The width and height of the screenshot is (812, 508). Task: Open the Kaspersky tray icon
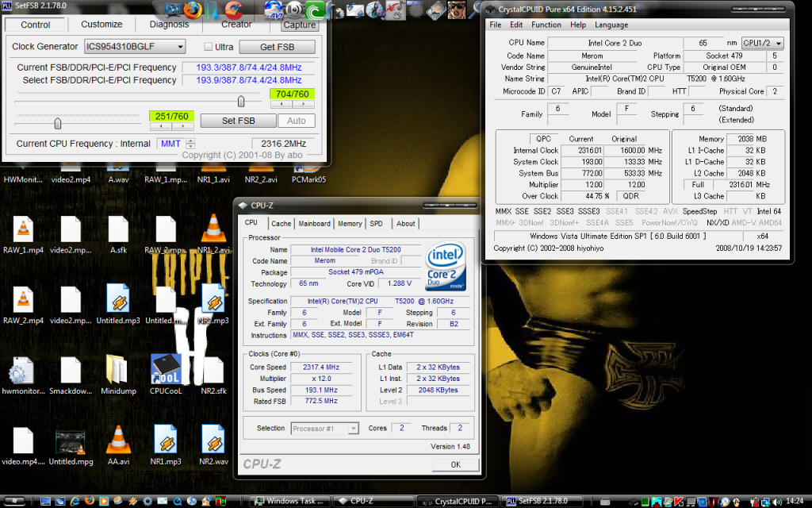(679, 502)
